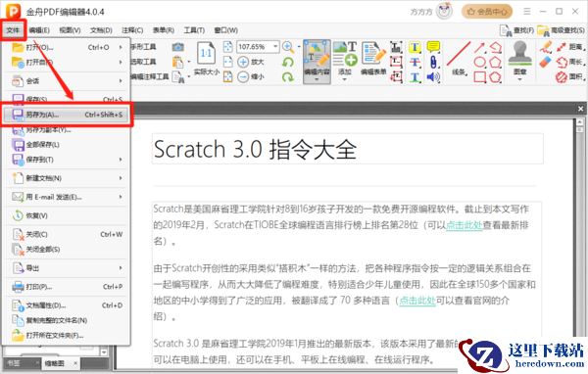Image resolution: width=588 pixels, height=374 pixels.
Task: Click the 会员中心 member center button
Action: (x=487, y=12)
